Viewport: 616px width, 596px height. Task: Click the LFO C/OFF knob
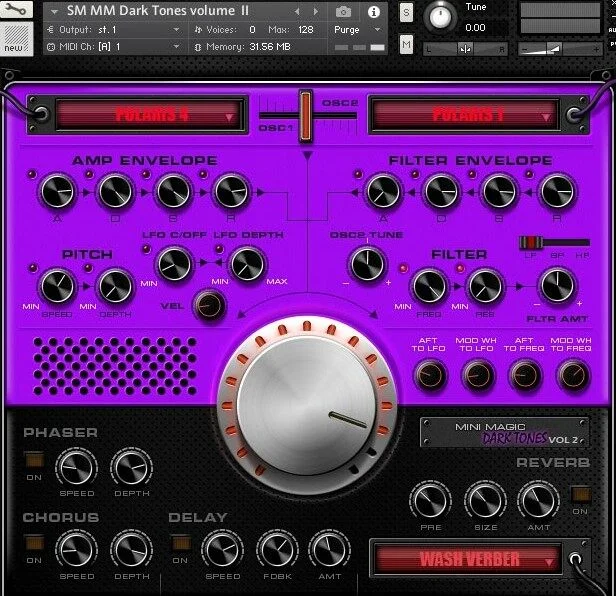click(174, 264)
